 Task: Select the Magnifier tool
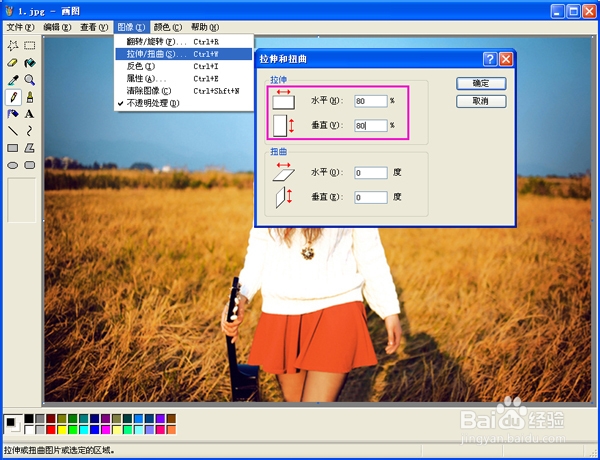click(x=29, y=80)
